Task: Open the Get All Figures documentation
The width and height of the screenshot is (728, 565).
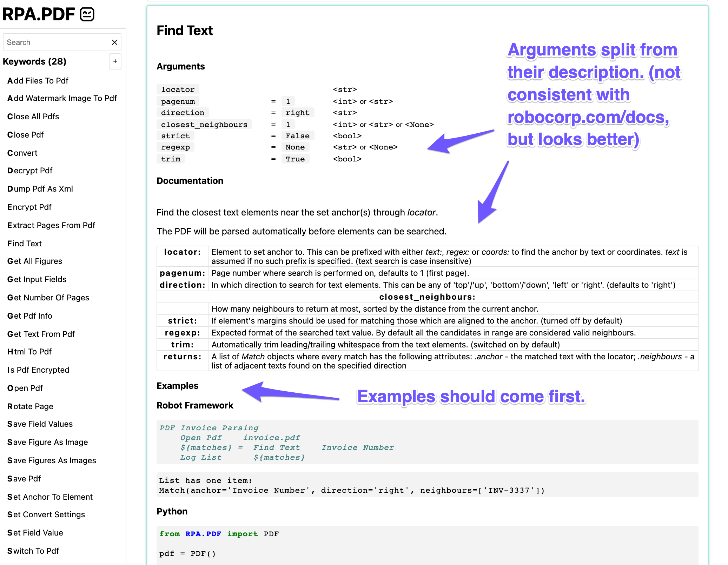Action: pyautogui.click(x=34, y=261)
